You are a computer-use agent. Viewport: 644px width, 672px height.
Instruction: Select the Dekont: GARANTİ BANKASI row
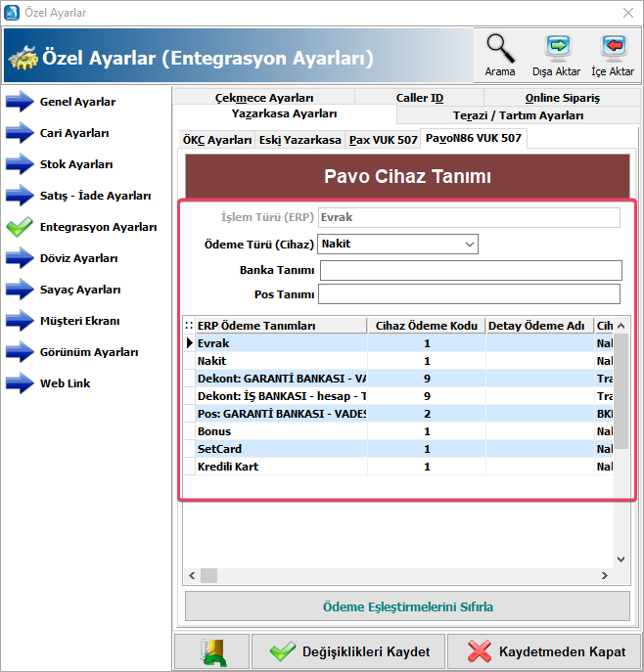click(398, 379)
